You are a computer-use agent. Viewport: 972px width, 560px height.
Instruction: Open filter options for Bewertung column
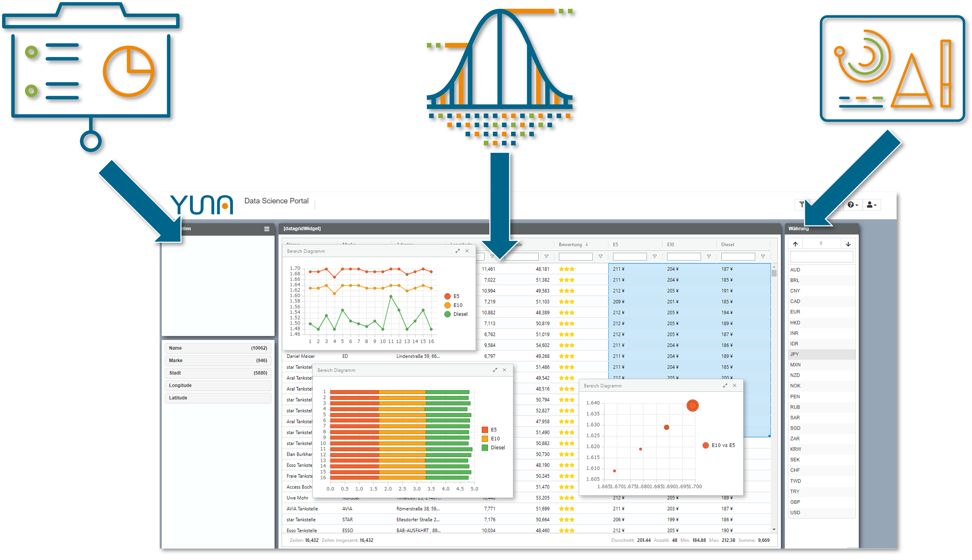point(600,256)
